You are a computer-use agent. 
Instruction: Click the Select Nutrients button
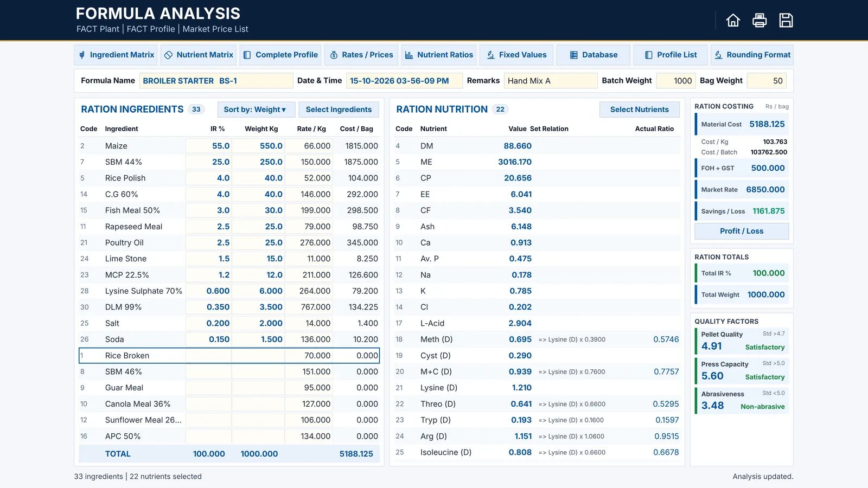[639, 110]
